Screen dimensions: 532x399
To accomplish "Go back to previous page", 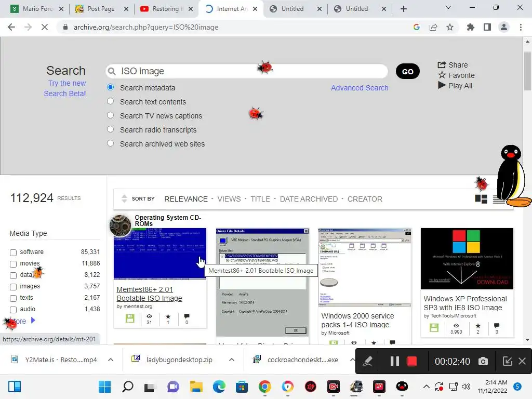I will coord(11,27).
